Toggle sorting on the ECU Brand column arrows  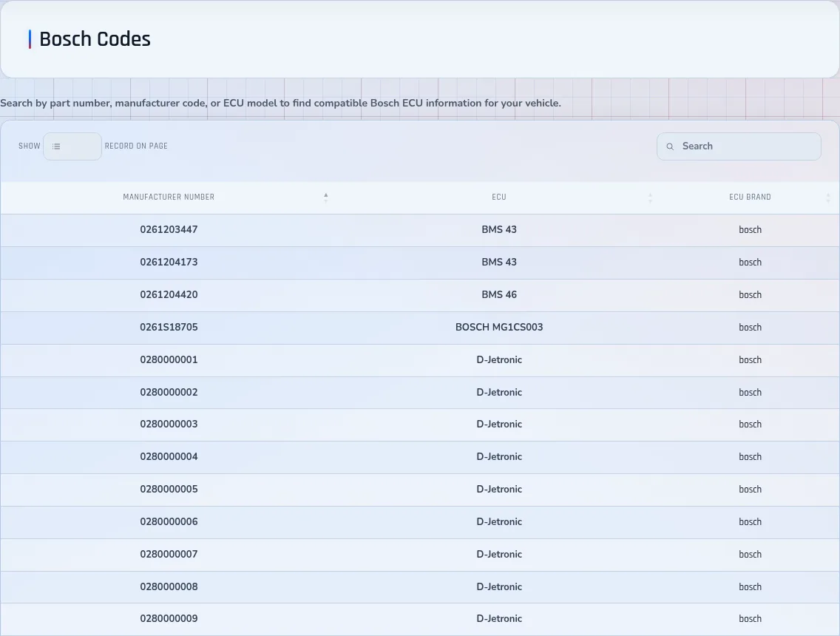pos(828,197)
